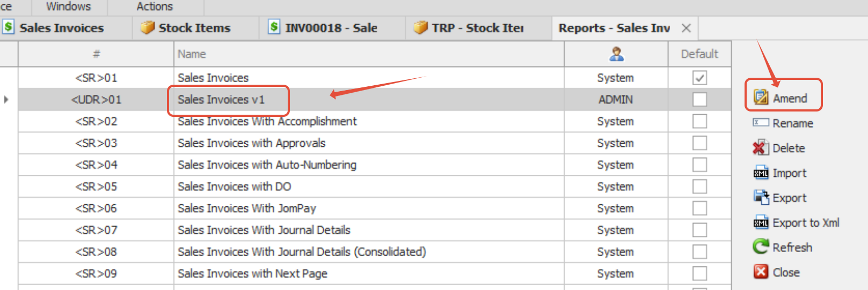Click the Close button label
This screenshot has width=868, height=290.
tap(786, 272)
